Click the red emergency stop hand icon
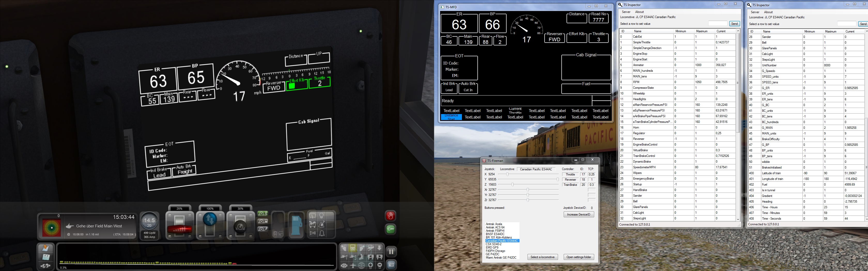 click(x=390, y=216)
